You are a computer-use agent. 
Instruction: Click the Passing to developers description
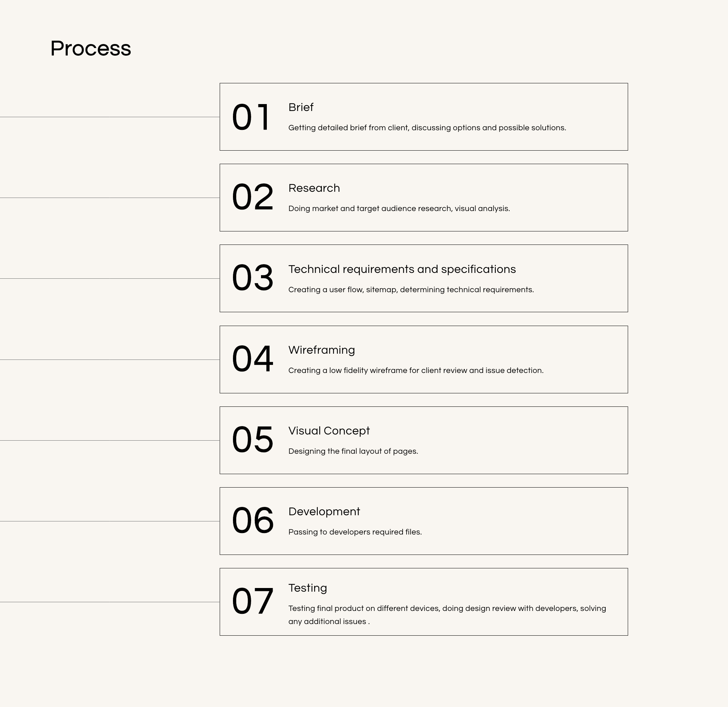(355, 532)
